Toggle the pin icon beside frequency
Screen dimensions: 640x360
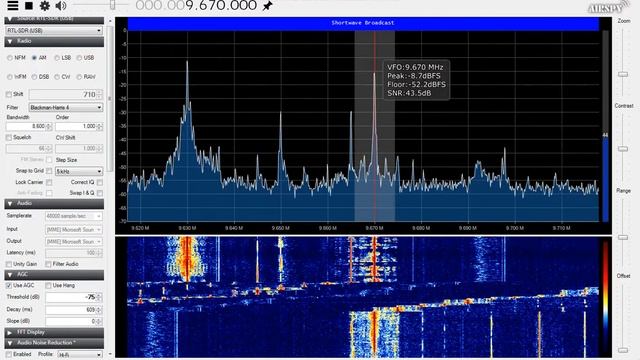(x=267, y=6)
